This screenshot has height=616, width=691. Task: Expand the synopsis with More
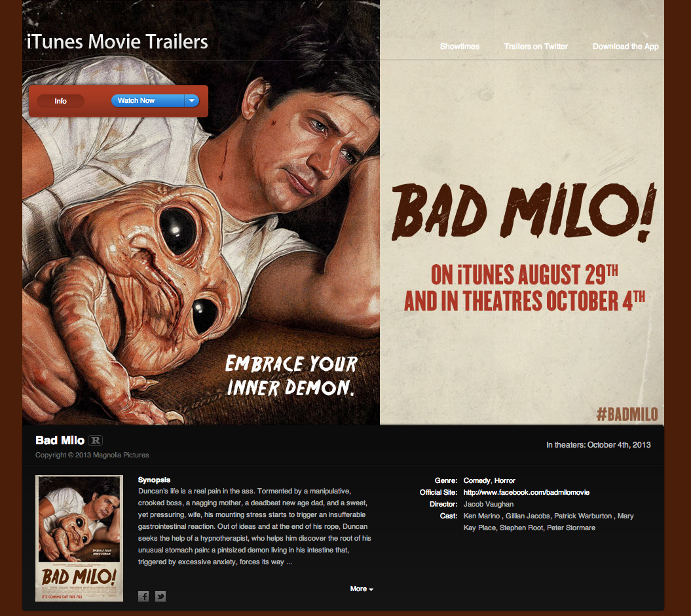pyautogui.click(x=362, y=588)
